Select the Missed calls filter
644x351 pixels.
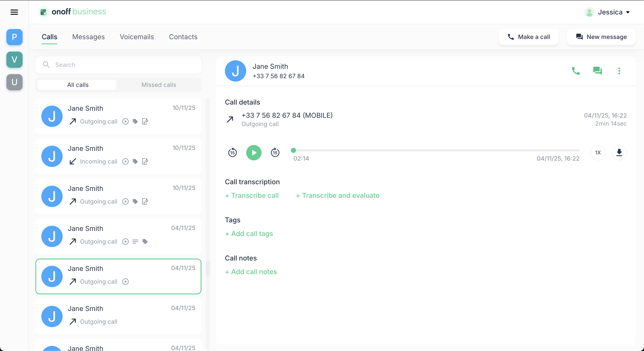point(159,85)
